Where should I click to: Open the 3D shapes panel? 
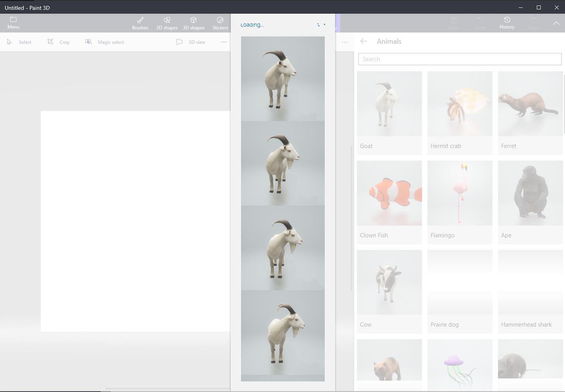194,23
